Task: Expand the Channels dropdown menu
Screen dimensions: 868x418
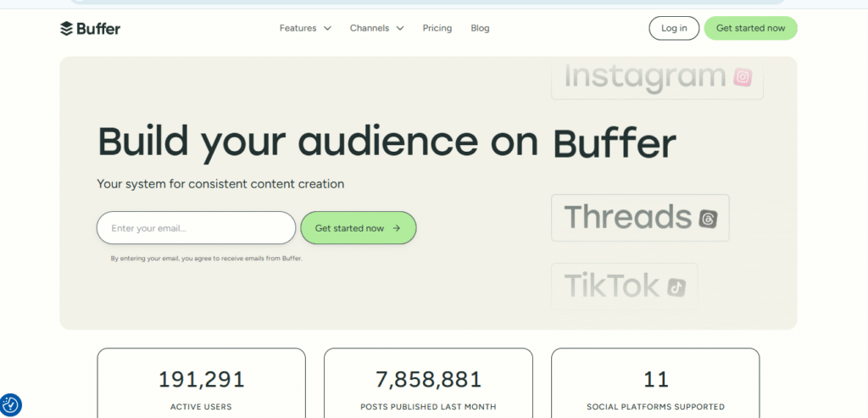Action: tap(377, 28)
